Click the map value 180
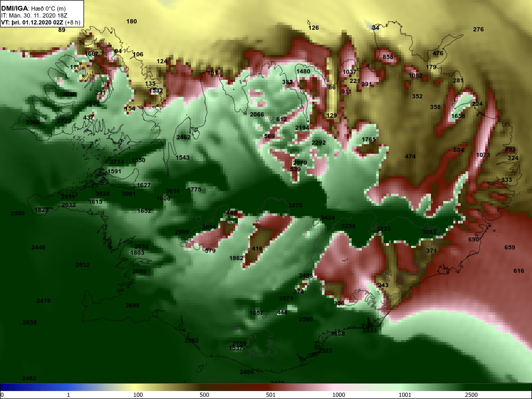This screenshot has width=532, height=399. pos(131,21)
